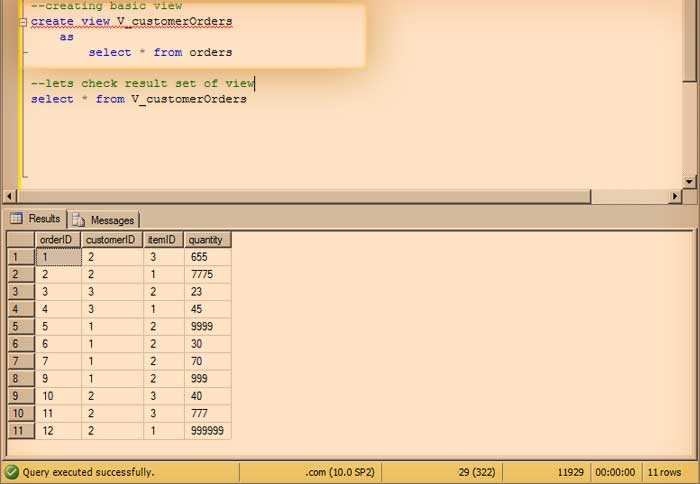Viewport: 700px width, 484px height.
Task: Click 'create view V_customerOrders' code line
Action: 131,21
